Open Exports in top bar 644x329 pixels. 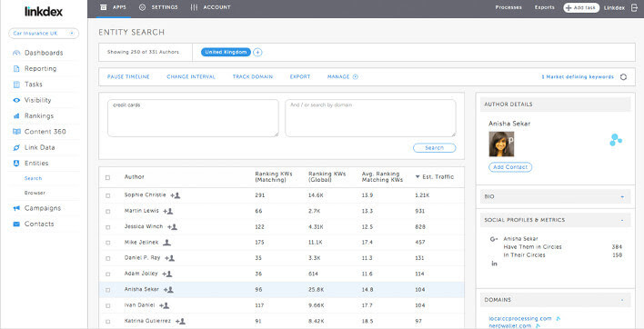coord(545,7)
